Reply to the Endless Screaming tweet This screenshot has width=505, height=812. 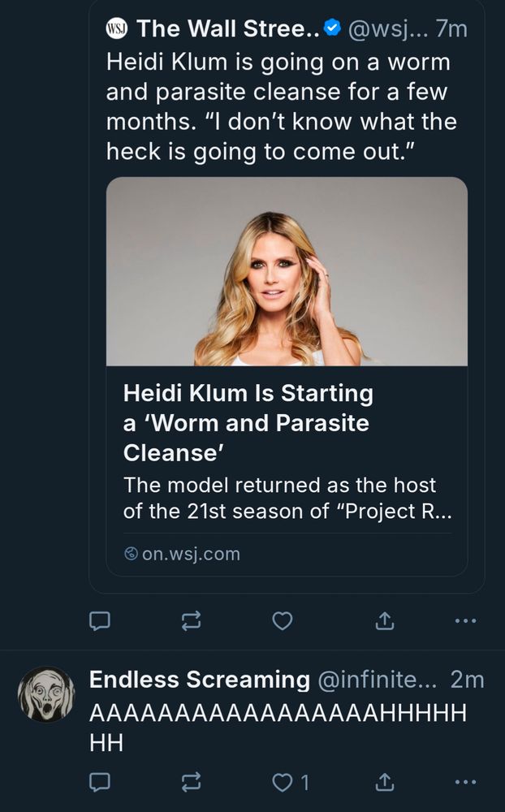pyautogui.click(x=99, y=782)
